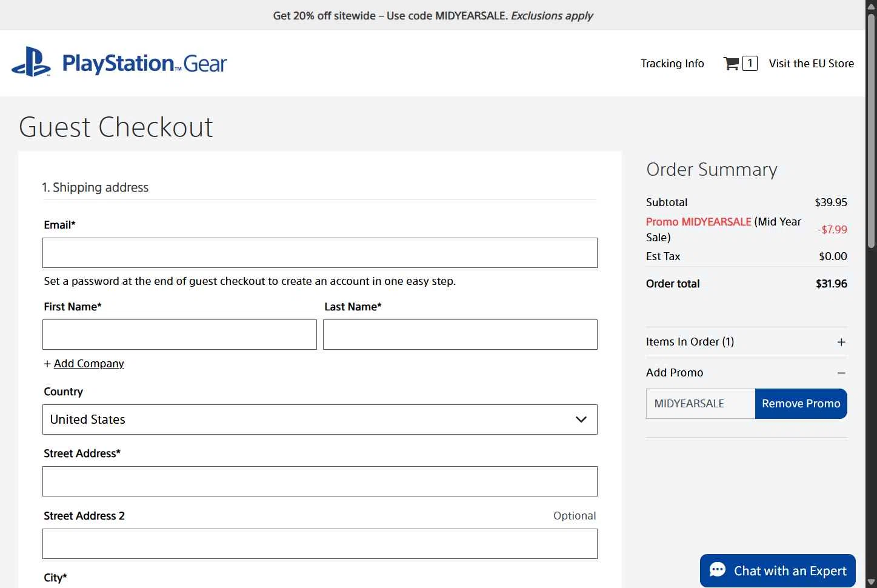The width and height of the screenshot is (877, 588).
Task: Click the PlayStation logo icon
Action: [31, 62]
